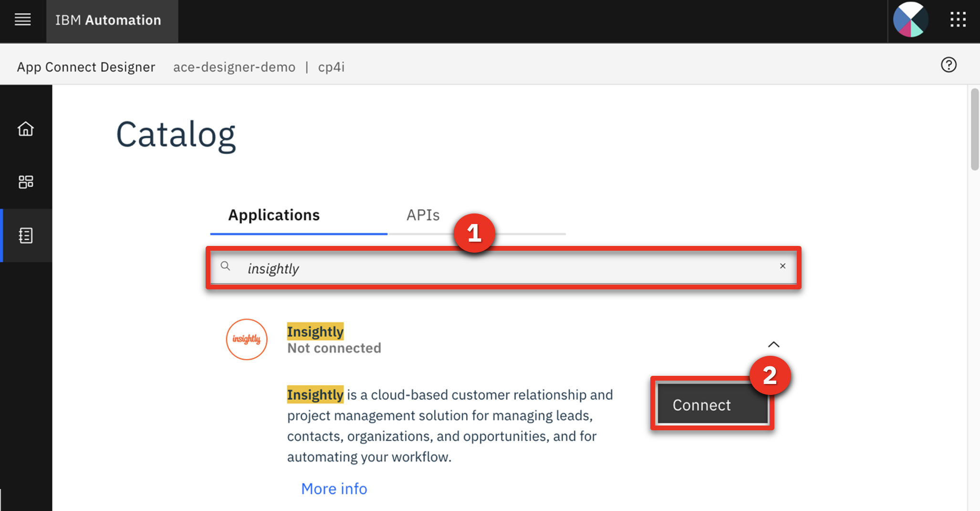Open the user profile avatar
The width and height of the screenshot is (980, 511).
tap(910, 20)
